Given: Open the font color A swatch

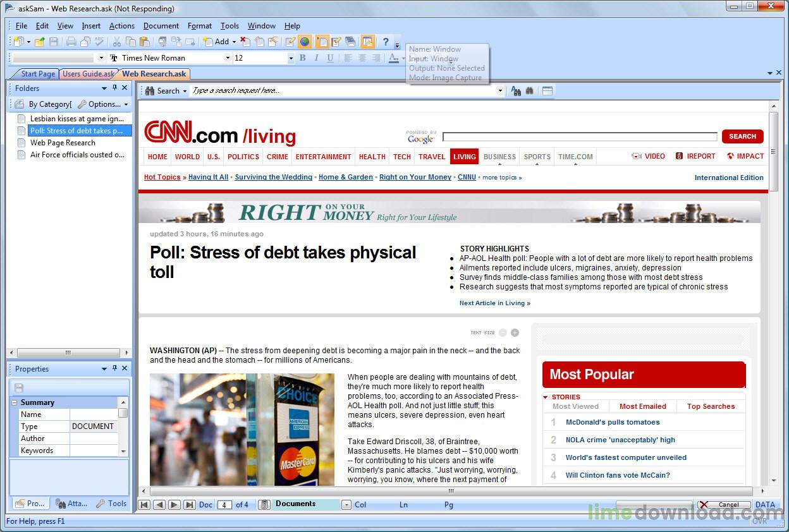Looking at the screenshot, I should 393,58.
